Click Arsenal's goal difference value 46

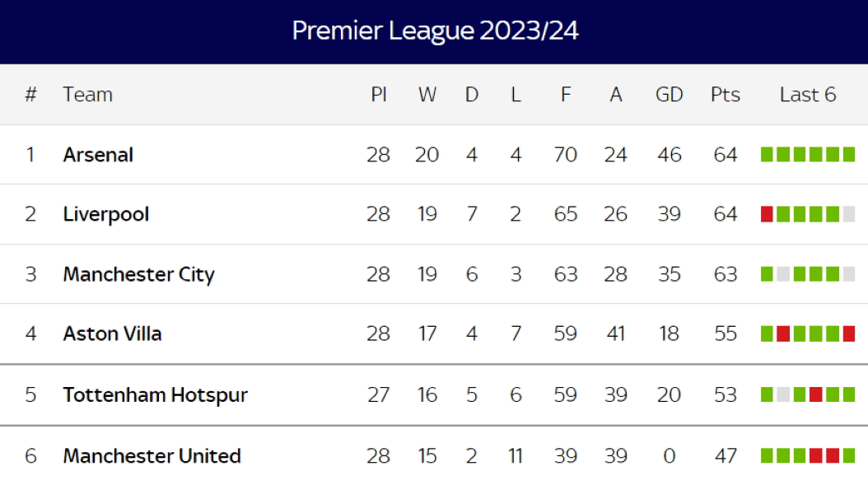click(x=669, y=155)
